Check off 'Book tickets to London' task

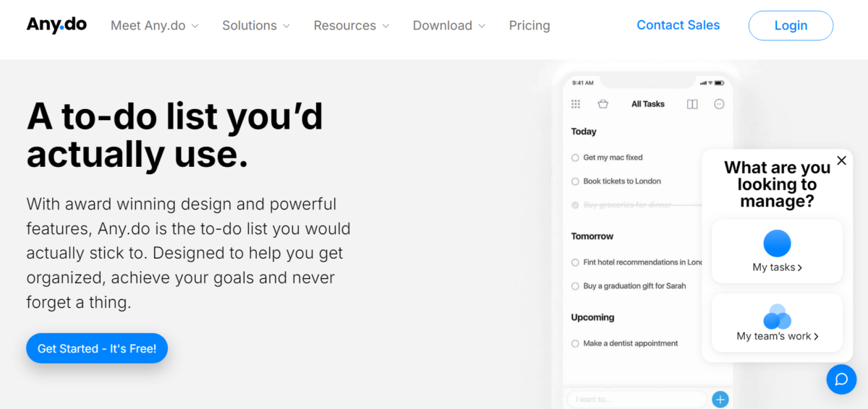(x=575, y=181)
